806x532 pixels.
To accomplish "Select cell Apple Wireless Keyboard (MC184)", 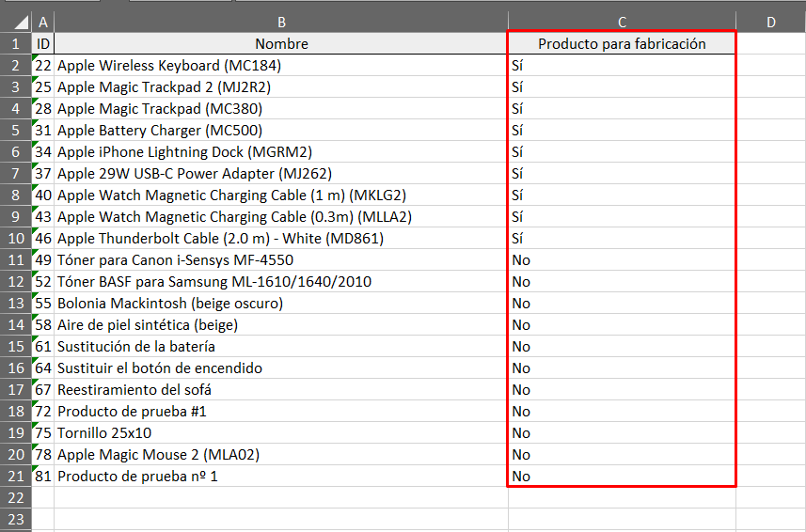I will click(x=281, y=65).
